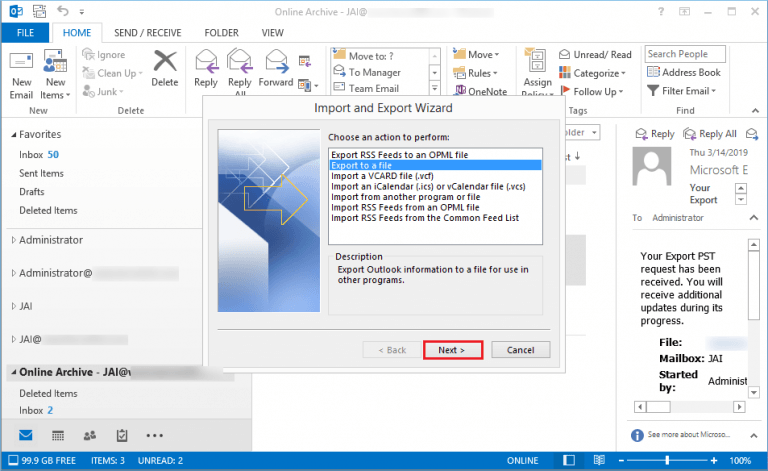Image resolution: width=768 pixels, height=471 pixels.
Task: Open the Address Book
Action: tap(684, 72)
